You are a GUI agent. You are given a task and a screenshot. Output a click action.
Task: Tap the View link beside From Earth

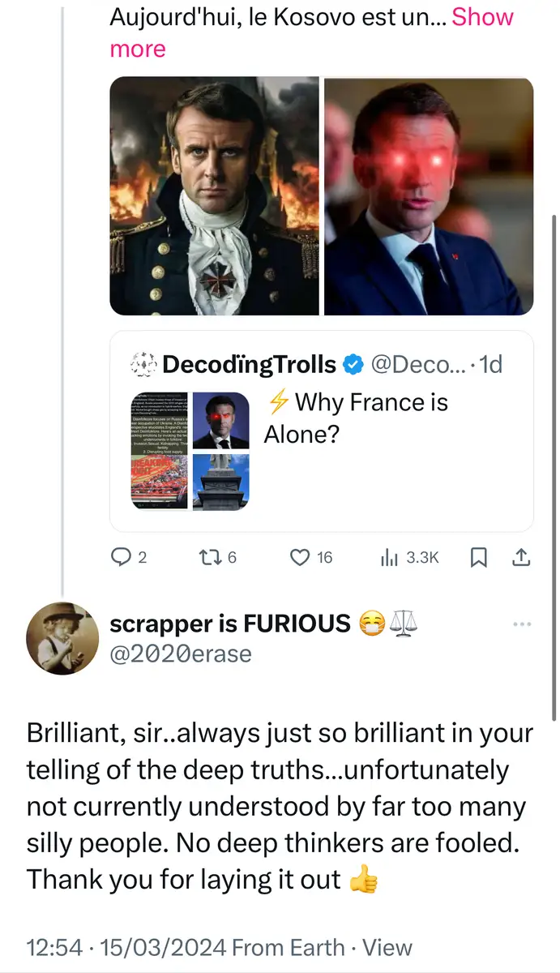387,947
